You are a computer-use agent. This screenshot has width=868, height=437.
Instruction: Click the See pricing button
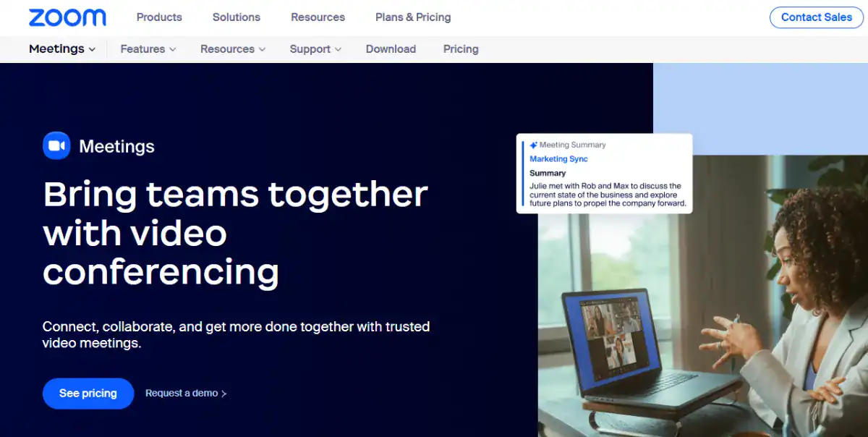[88, 394]
